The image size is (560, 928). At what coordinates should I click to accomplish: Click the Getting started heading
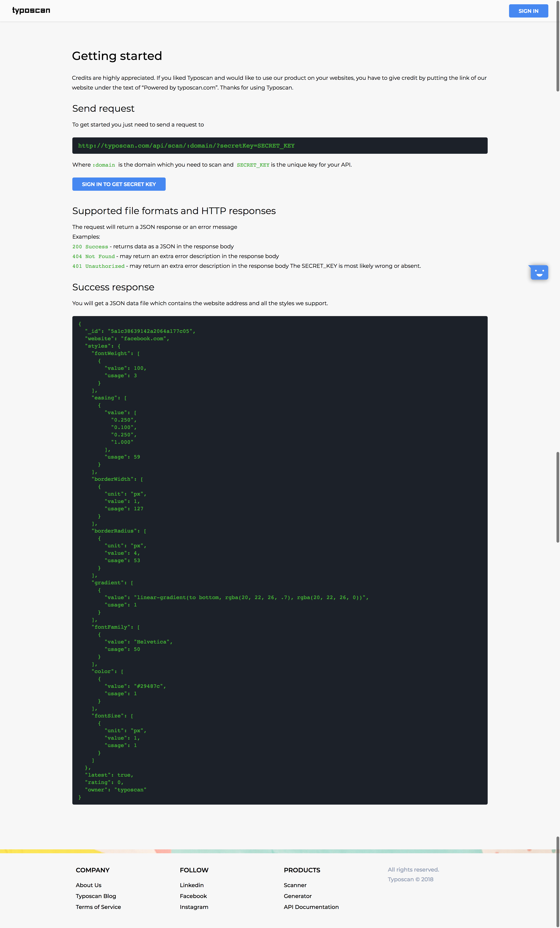(x=117, y=56)
